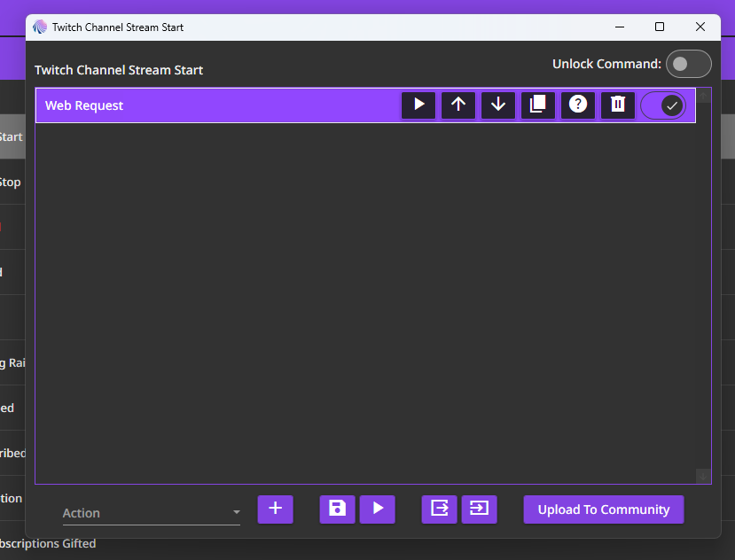The width and height of the screenshot is (735, 560).
Task: Maximize the Twitch Channel Stream Start window
Action: click(x=660, y=27)
